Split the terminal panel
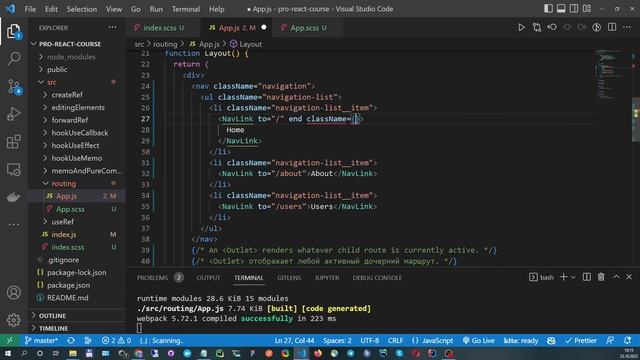 [x=587, y=277]
